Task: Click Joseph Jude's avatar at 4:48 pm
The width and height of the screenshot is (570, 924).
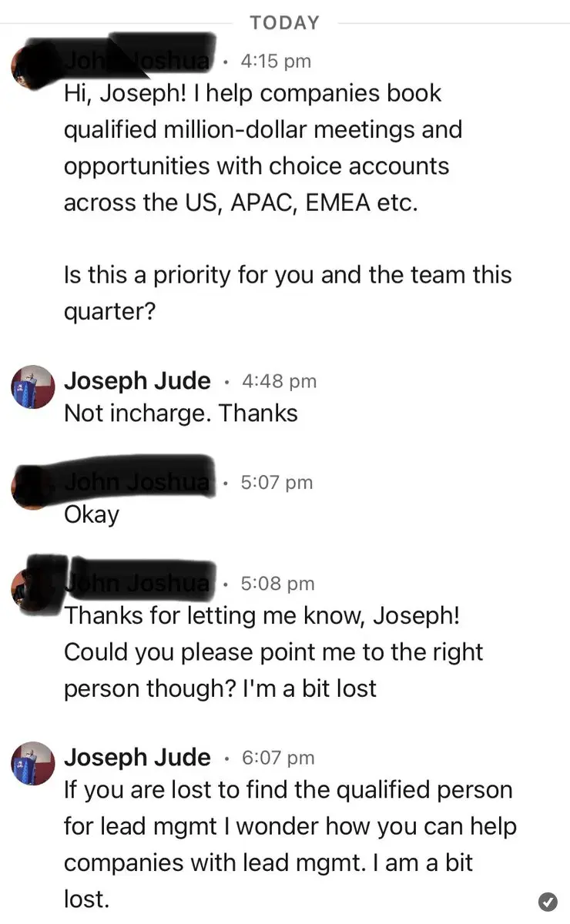Action: (32, 387)
